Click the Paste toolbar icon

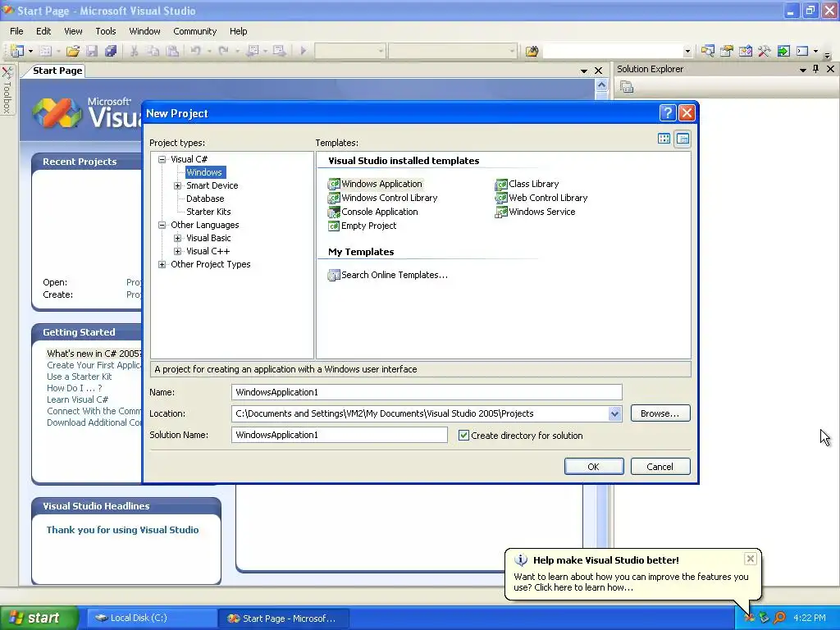point(172,51)
